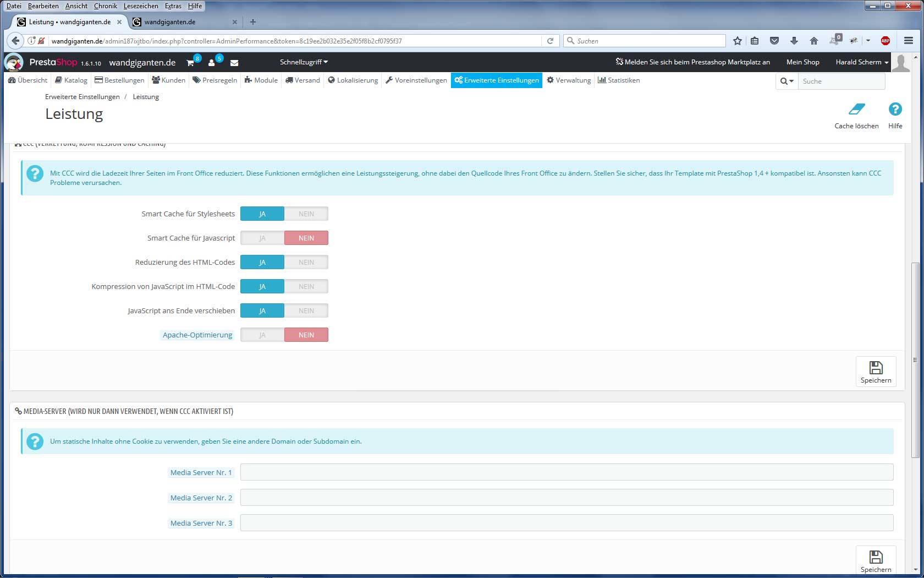924x578 pixels.
Task: Click Melden Sie sich beim Prestashop Marktplatz an
Action: pyautogui.click(x=692, y=62)
